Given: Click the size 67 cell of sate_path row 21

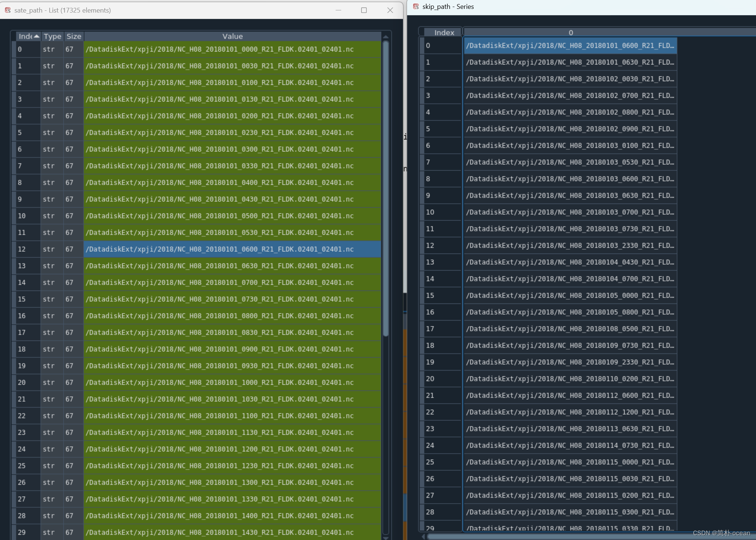Looking at the screenshot, I should (73, 399).
